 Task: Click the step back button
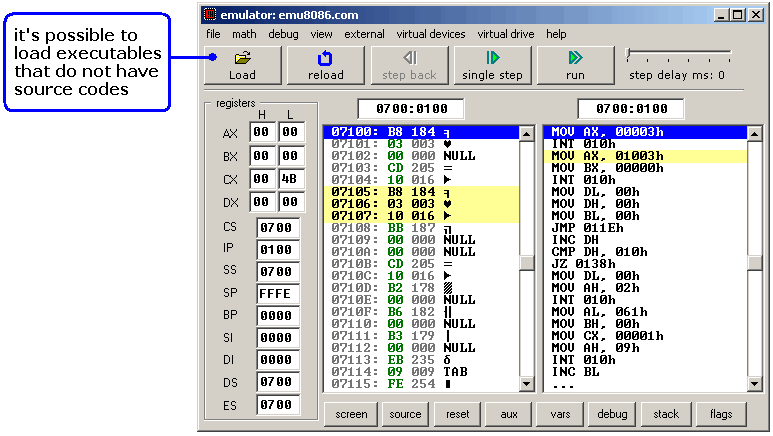[x=409, y=65]
